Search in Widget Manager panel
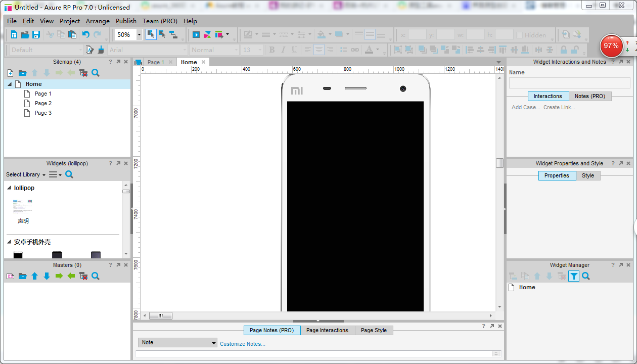Screen dimensions: 637x364 586,276
